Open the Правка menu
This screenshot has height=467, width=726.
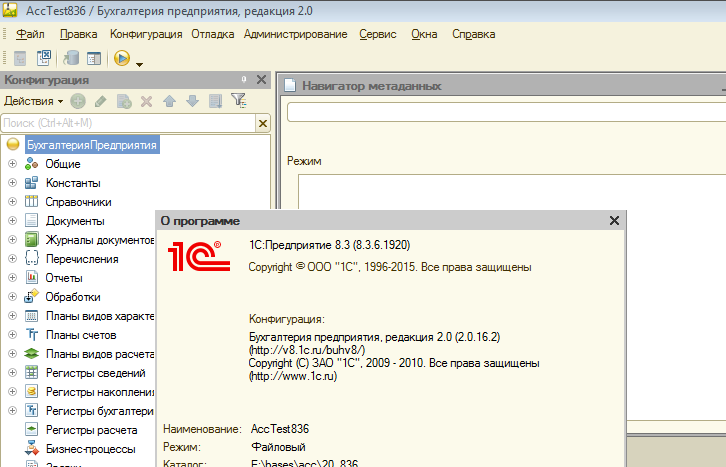point(78,34)
